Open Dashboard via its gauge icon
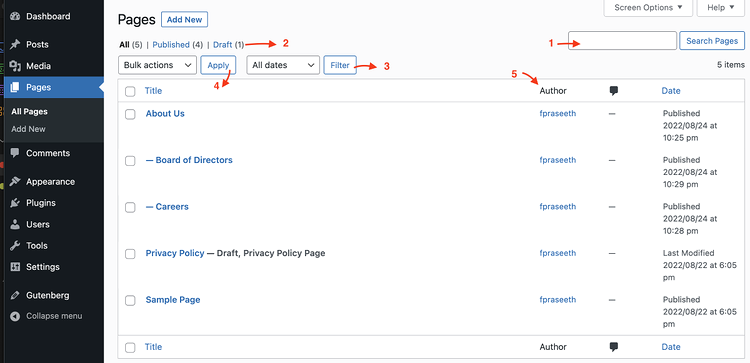750x363 pixels. [15, 16]
